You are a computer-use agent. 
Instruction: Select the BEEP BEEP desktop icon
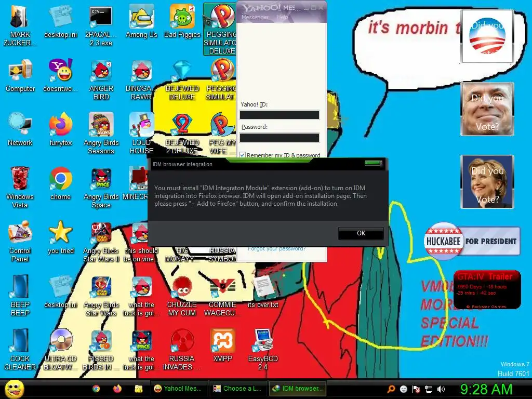pyautogui.click(x=20, y=296)
